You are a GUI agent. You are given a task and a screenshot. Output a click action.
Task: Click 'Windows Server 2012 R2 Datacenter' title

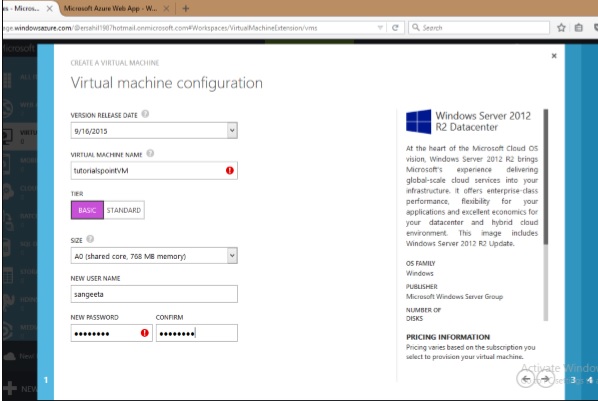click(x=483, y=121)
